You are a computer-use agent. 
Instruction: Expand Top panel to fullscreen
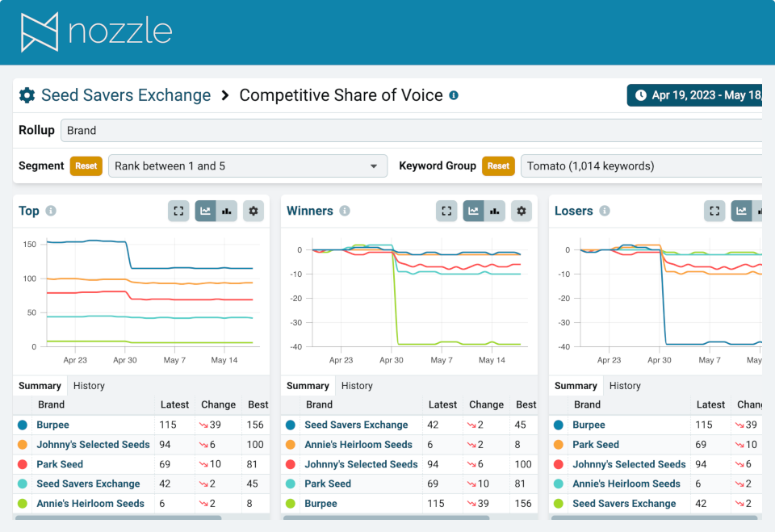coord(178,212)
